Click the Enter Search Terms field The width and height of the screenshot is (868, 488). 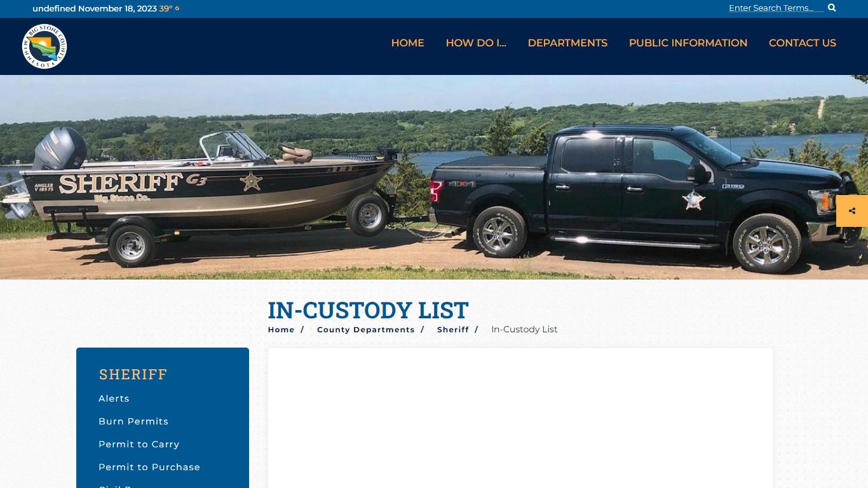point(776,8)
